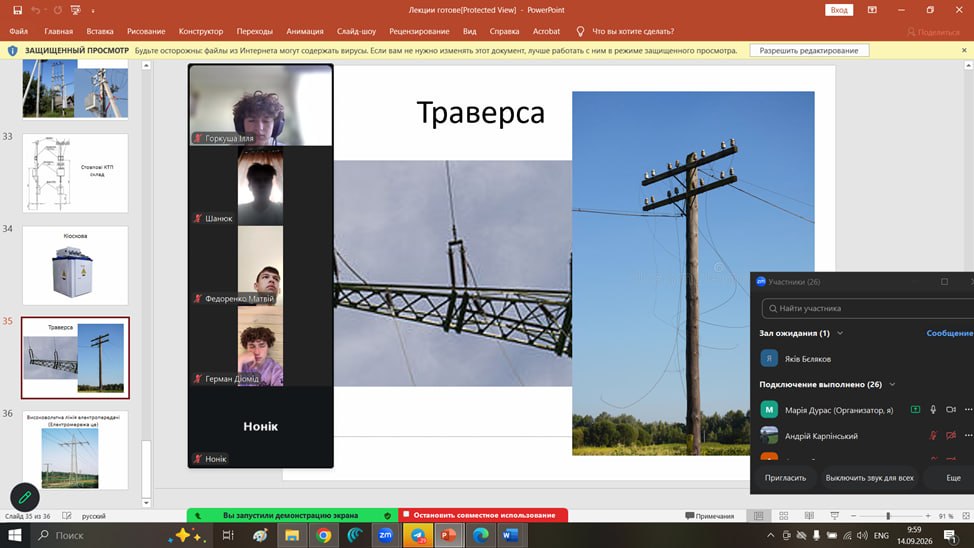974x548 pixels.
Task: Click Остановить совместное использование
Action: click(x=483, y=515)
